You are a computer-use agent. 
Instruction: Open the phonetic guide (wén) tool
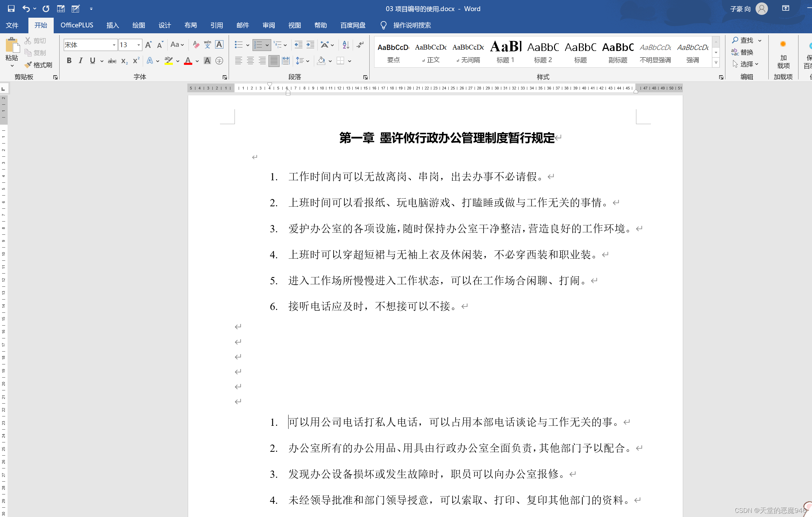pos(208,45)
